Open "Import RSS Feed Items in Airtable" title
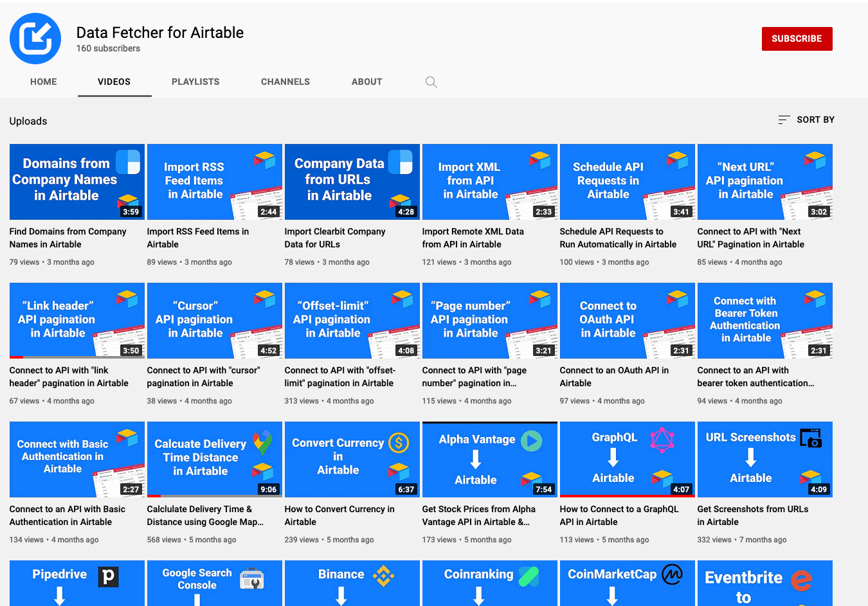The width and height of the screenshot is (868, 606). [198, 238]
